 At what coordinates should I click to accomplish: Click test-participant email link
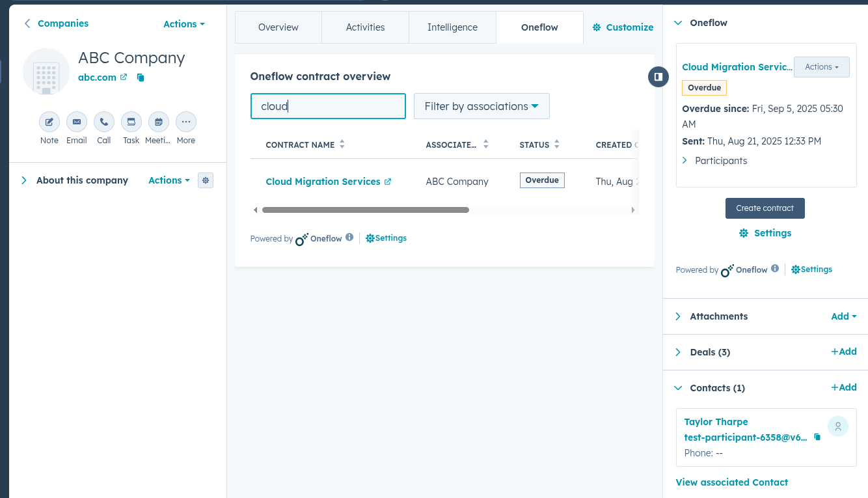point(746,437)
